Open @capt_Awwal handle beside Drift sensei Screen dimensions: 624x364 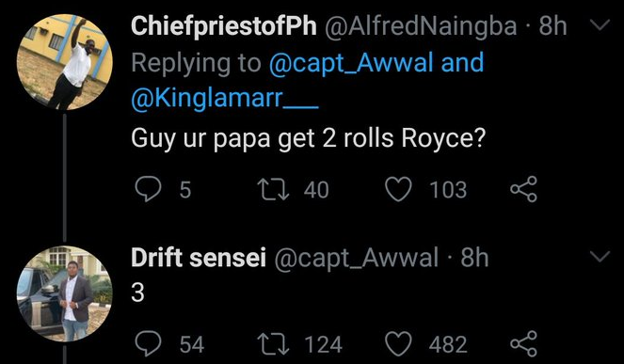357,258
